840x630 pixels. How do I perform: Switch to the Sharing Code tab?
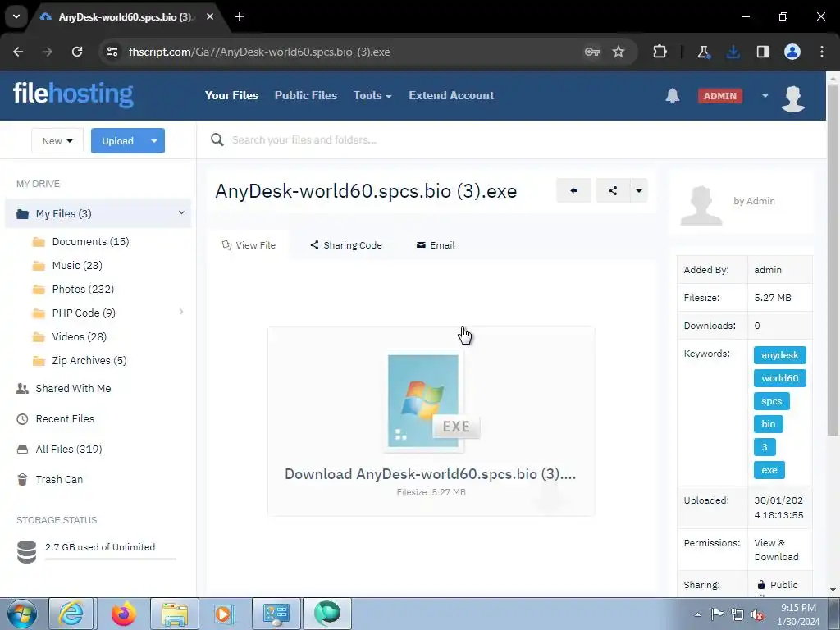point(346,245)
